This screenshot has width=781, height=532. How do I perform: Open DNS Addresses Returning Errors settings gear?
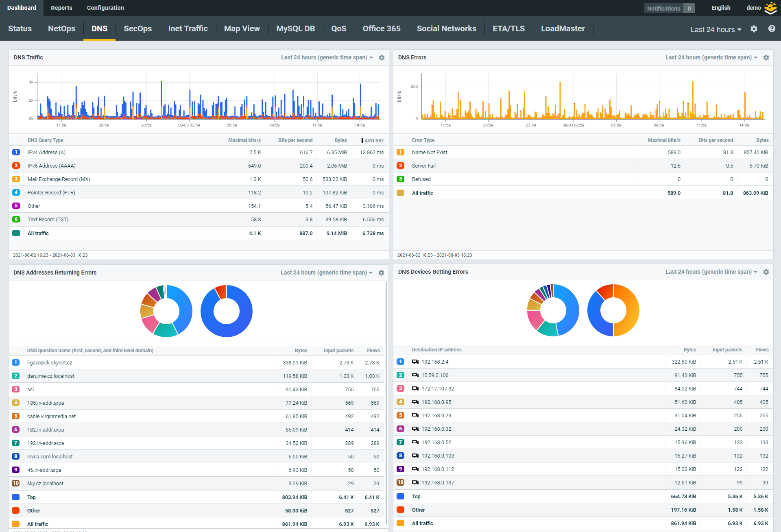coord(381,273)
